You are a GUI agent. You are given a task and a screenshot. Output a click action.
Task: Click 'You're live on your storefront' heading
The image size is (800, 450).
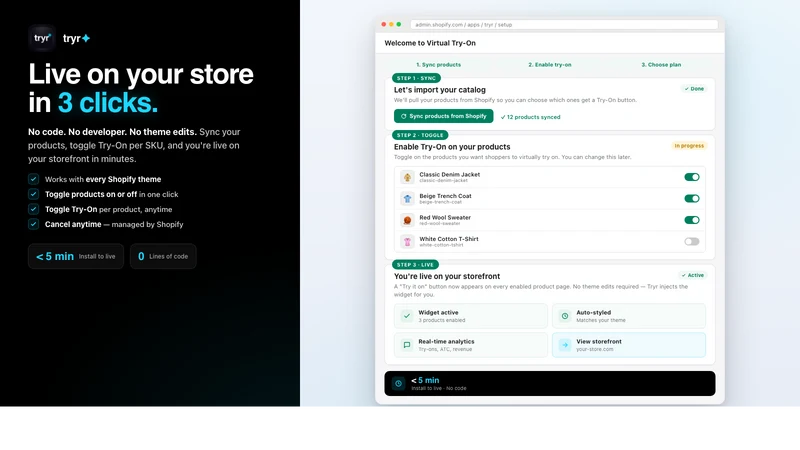(447, 277)
